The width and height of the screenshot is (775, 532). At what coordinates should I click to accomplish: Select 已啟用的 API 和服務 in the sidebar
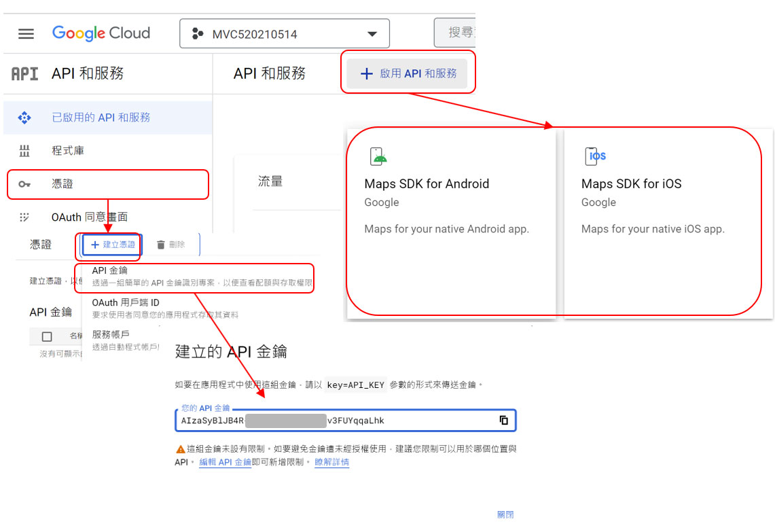click(x=108, y=118)
